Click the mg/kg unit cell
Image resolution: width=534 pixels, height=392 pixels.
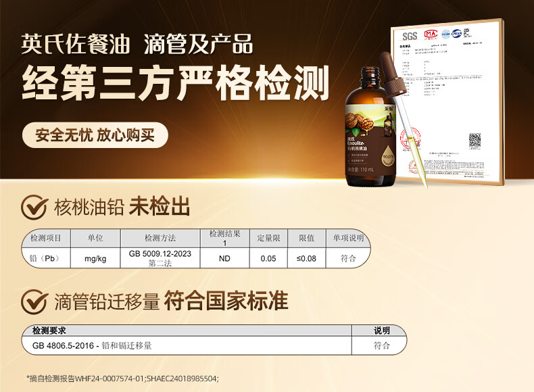coord(95,258)
